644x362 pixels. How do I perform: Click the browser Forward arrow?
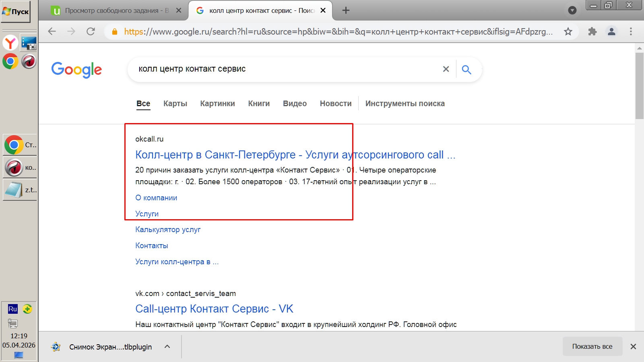pos(71,31)
